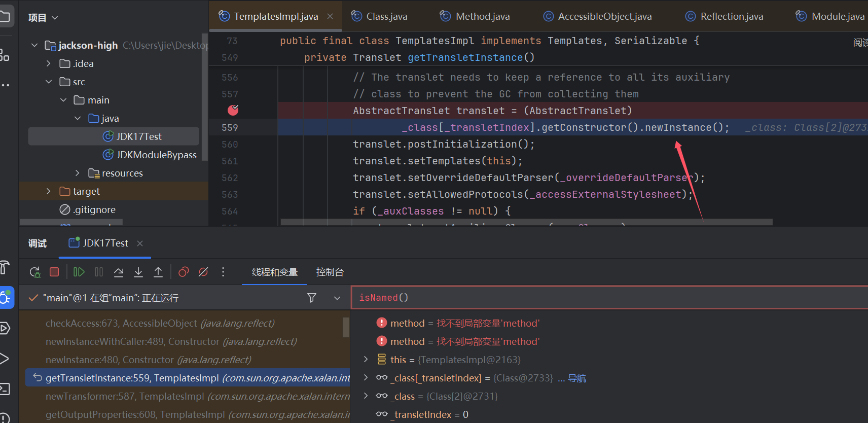The image size is (868, 423).
Task: Open the Structure tool window icon
Action: [5, 54]
